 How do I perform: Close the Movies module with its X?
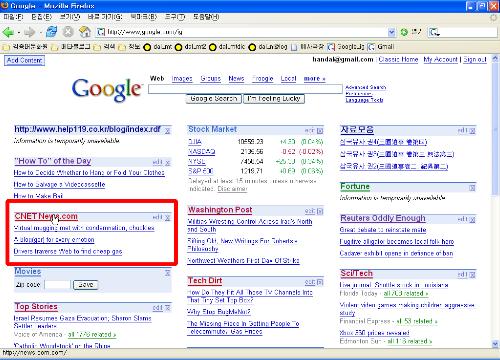tap(168, 273)
